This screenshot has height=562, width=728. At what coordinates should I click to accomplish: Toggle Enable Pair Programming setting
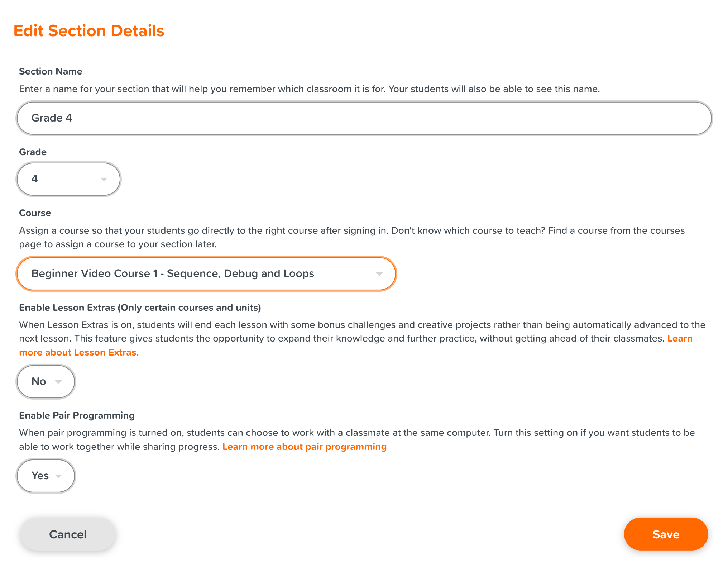tap(46, 475)
